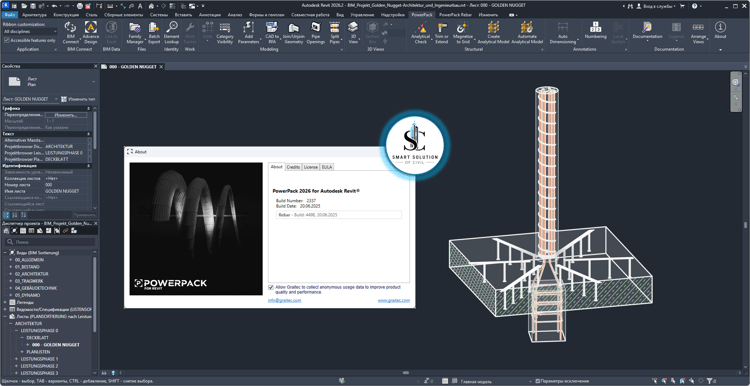Click the Изменить button in properties
The image size is (750, 386).
click(66, 115)
